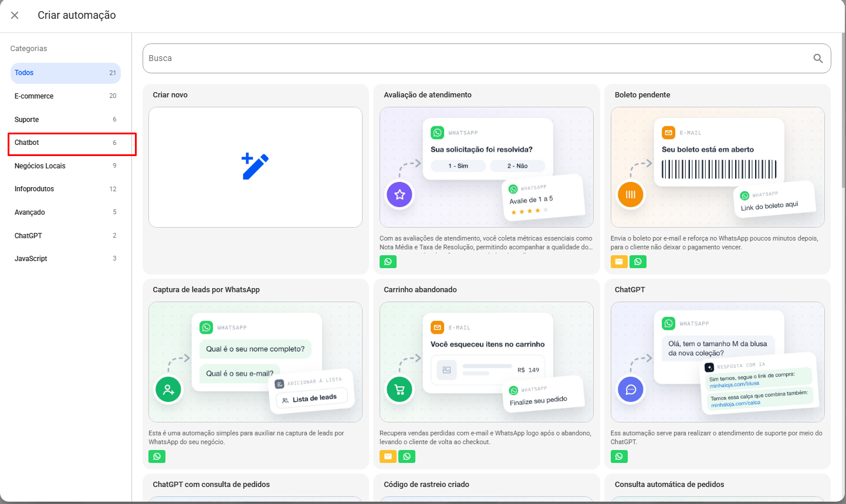Click the blue chat bubble icon in ChatGPT card

[631, 390]
